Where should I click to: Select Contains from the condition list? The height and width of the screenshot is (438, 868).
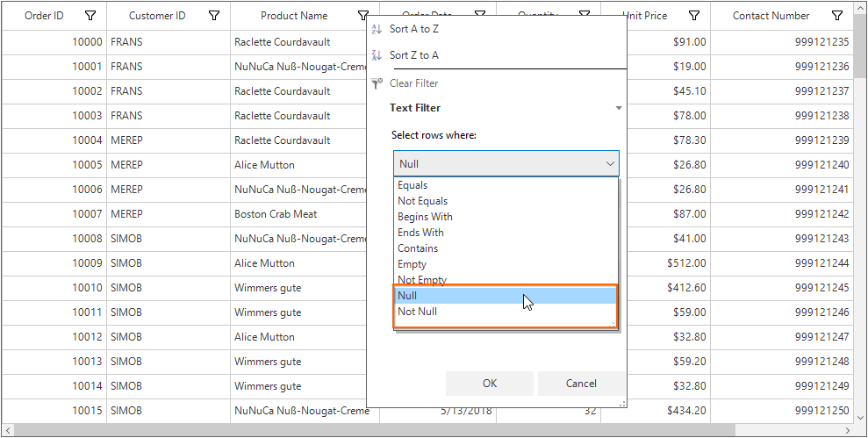pos(506,248)
